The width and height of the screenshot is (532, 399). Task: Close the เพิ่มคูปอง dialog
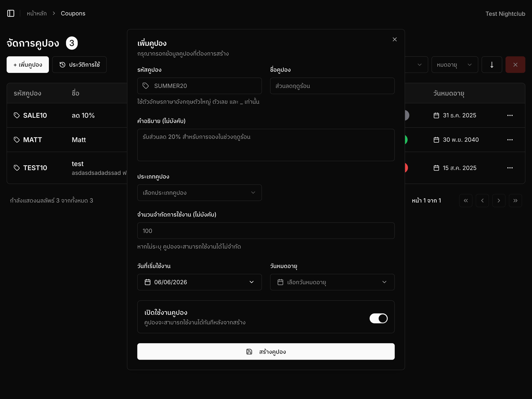pos(395,39)
